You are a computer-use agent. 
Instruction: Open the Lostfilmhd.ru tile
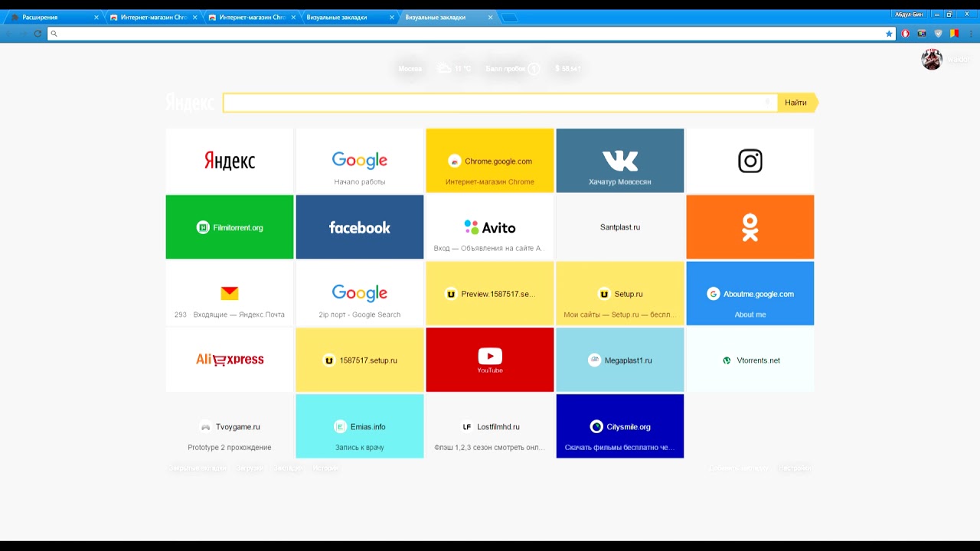coord(490,426)
